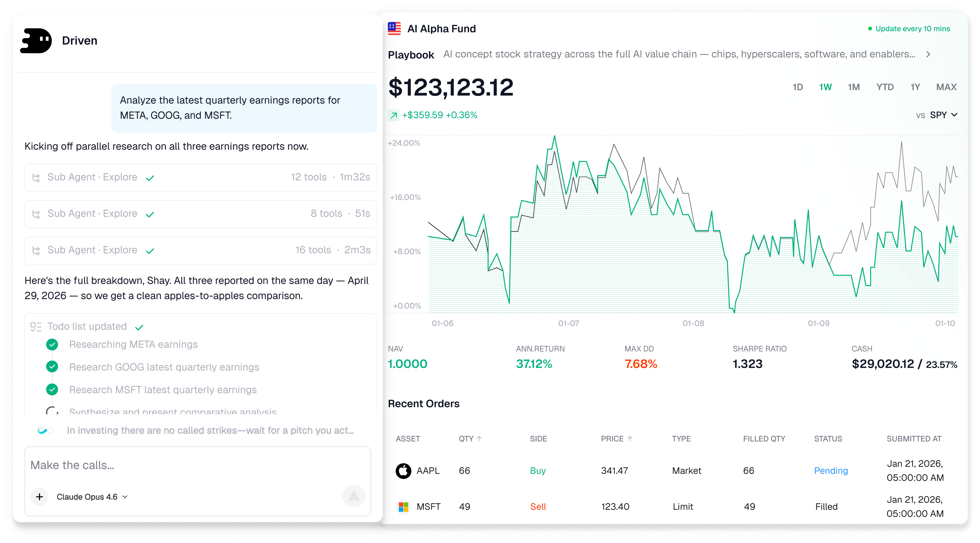Click the spinner beside Synthesize and present analysis
The height and width of the screenshot is (543, 980).
tap(52, 411)
